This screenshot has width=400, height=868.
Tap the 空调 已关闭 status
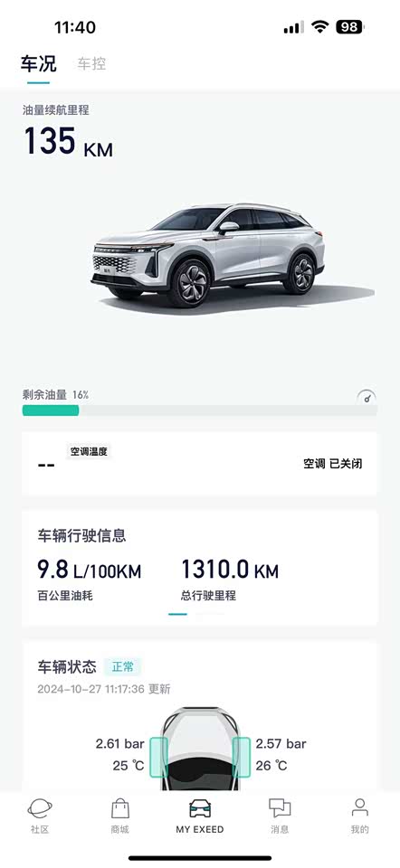[x=332, y=464]
